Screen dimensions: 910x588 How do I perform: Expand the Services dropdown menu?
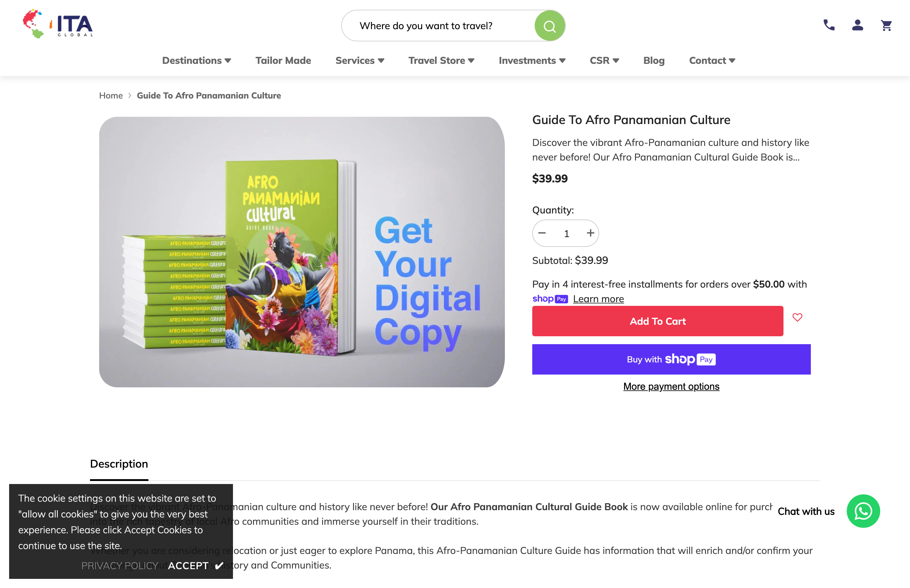359,60
